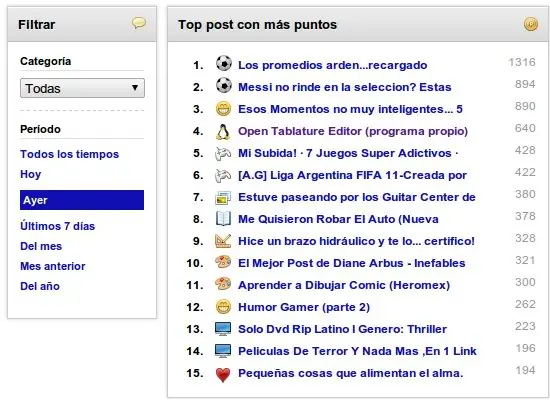Click the 328 points value
Image resolution: width=550 pixels, height=400 pixels.
point(525,238)
